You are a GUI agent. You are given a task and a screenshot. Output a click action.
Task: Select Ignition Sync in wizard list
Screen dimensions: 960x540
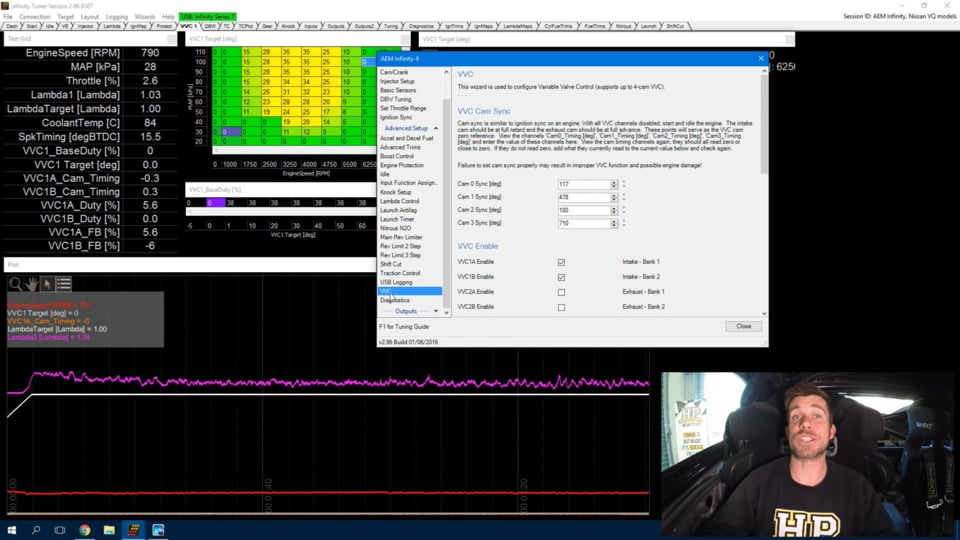(396, 118)
